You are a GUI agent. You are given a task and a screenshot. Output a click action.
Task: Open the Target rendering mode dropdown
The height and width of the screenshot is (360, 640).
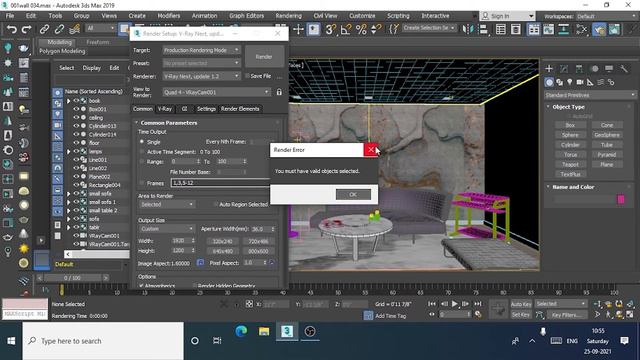201,50
